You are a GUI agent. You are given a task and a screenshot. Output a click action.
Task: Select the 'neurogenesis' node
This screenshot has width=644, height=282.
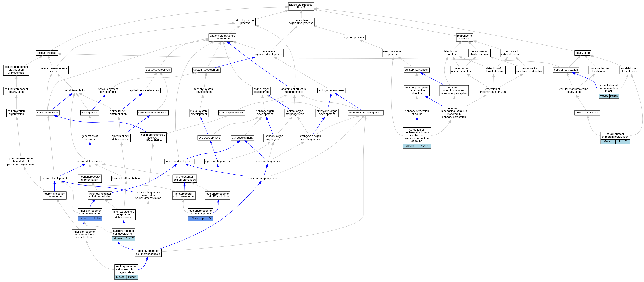90,113
